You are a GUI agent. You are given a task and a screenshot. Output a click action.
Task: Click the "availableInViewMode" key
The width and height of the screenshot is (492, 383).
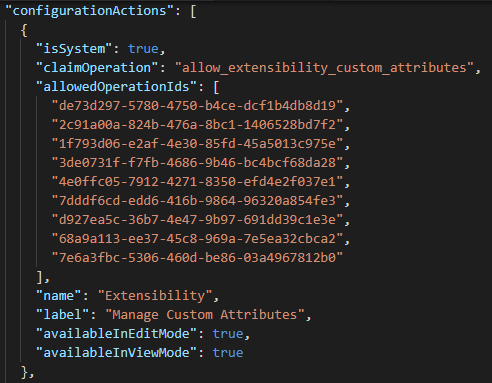pyautogui.click(x=116, y=353)
